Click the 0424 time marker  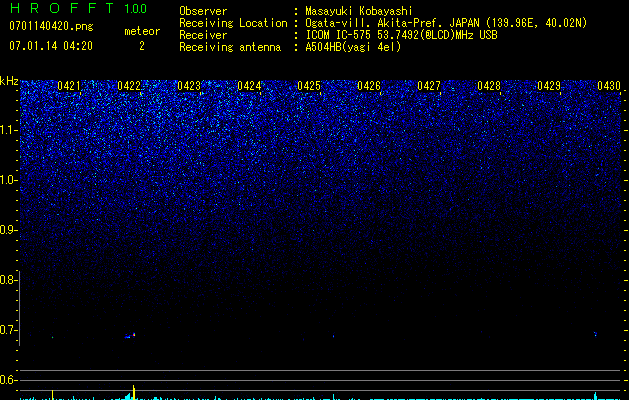(x=249, y=86)
